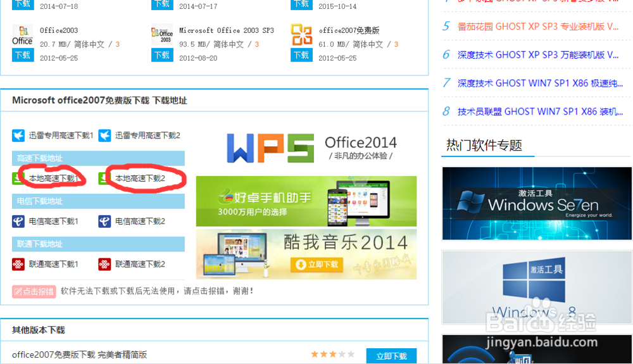Viewport: 633px width, 364px height.
Task: Open the 迅雷专用高速下载1 link
Action: (61, 135)
